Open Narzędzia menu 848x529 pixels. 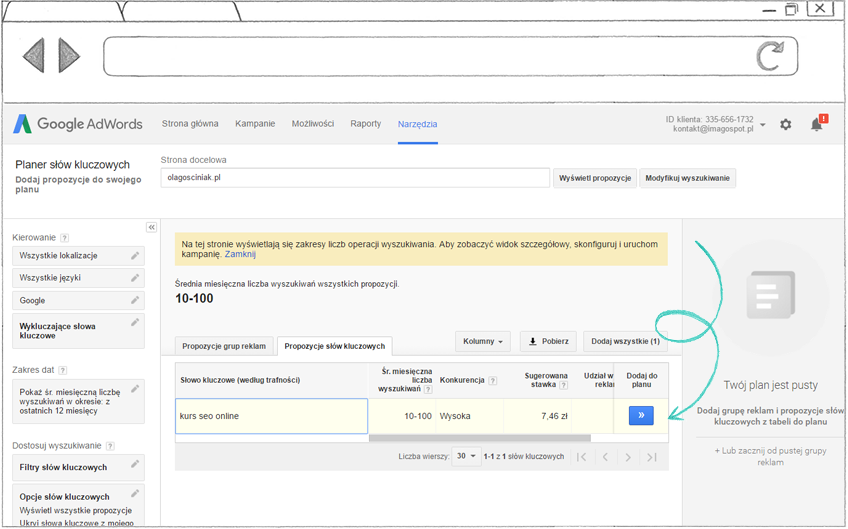click(x=418, y=124)
